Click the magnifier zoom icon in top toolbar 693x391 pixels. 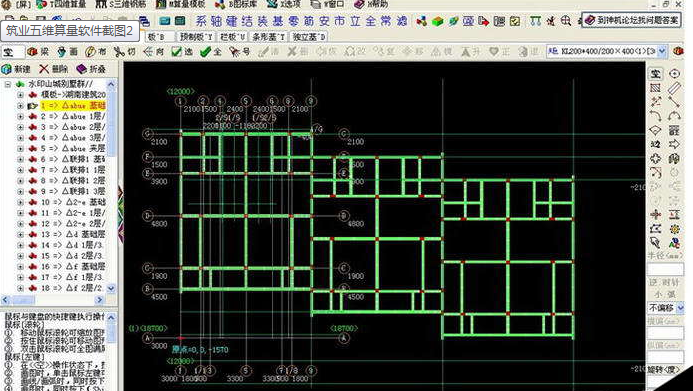[x=566, y=20]
